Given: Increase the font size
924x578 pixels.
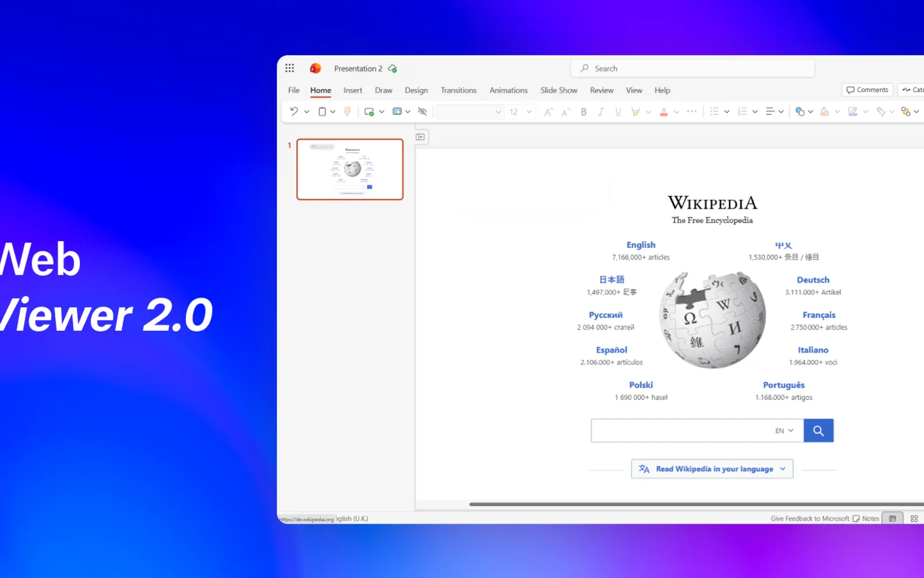Looking at the screenshot, I should (x=549, y=112).
